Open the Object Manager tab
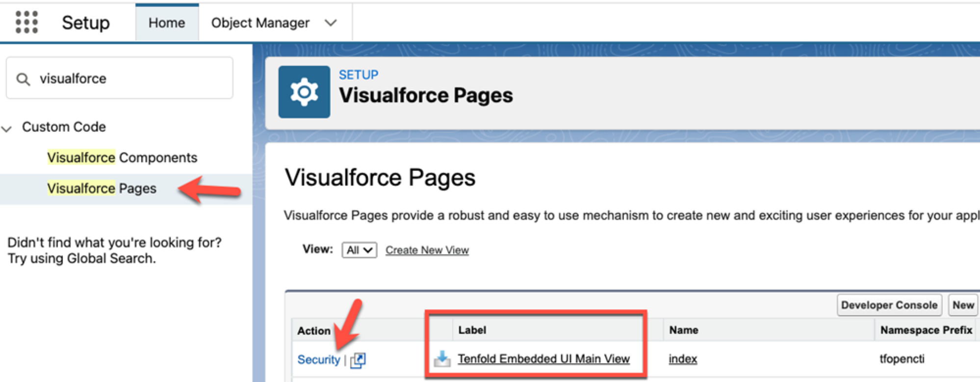 260,23
